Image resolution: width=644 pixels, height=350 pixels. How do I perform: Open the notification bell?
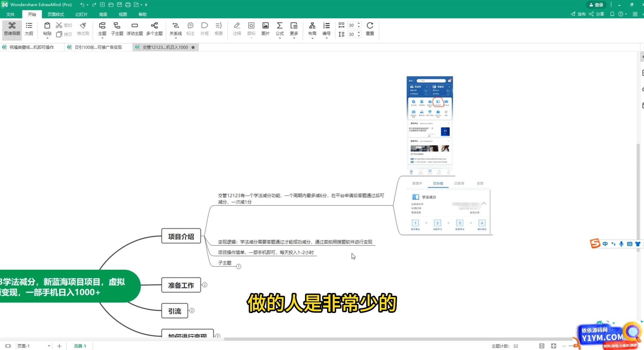pos(612,14)
